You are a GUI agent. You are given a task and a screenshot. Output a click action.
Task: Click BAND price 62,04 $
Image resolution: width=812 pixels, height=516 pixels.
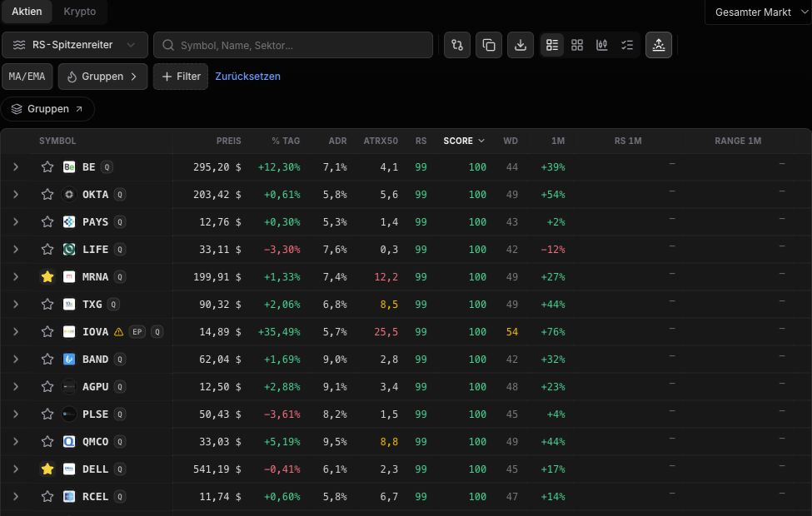point(220,360)
